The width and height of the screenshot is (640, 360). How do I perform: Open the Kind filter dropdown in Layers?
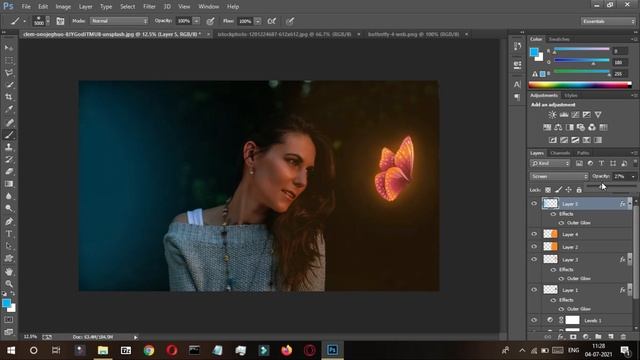click(550, 163)
